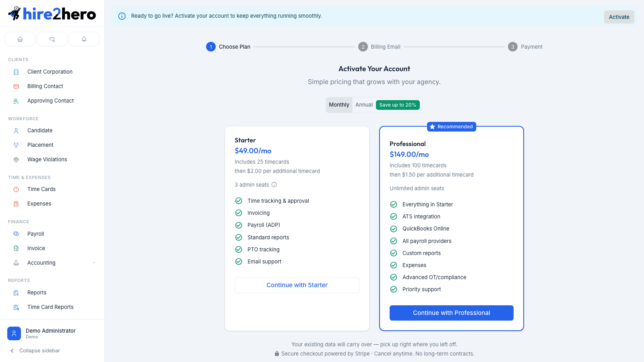Click Unlimited admin seats text

point(417,188)
